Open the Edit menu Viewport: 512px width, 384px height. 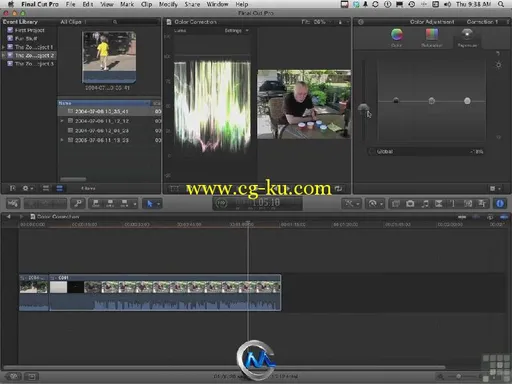pos(88,4)
